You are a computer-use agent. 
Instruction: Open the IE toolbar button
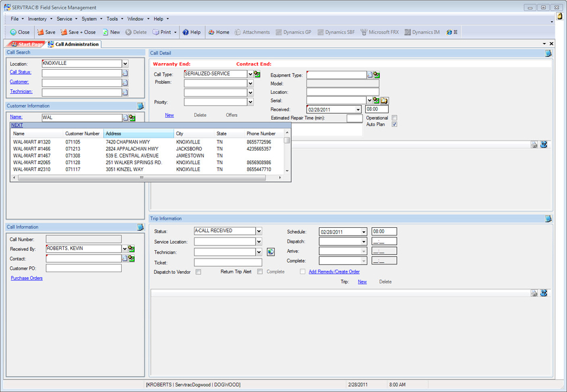452,32
